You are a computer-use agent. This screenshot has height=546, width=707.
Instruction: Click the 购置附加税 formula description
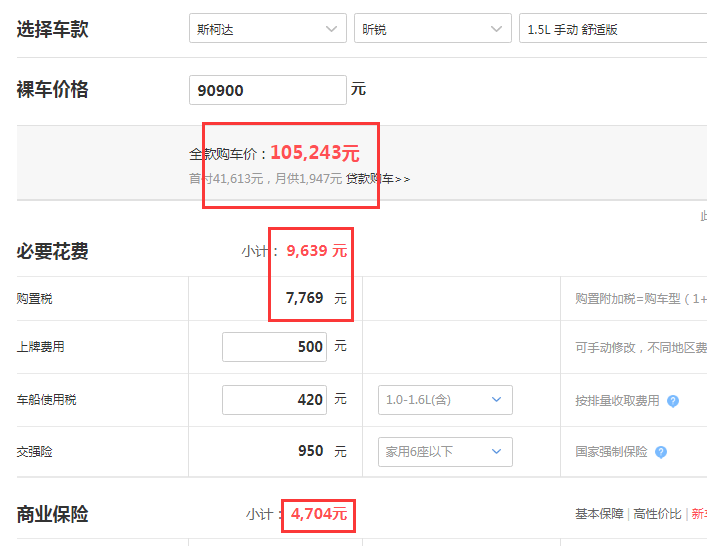pos(641,299)
